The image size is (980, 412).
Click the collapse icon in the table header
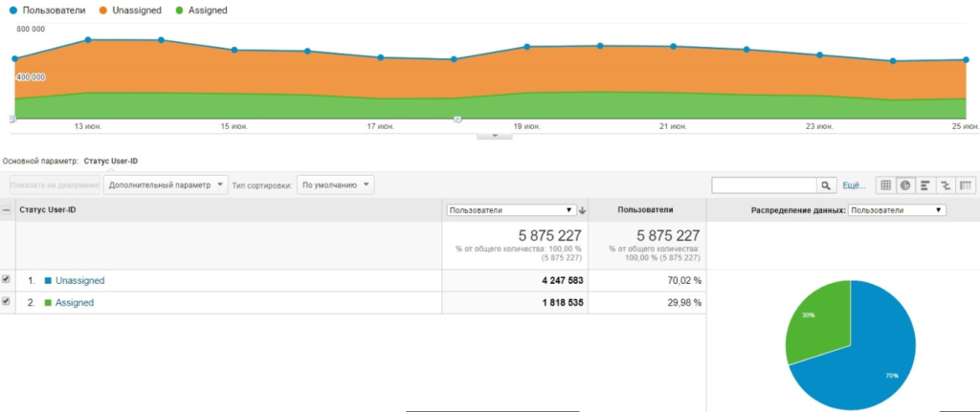click(8, 209)
